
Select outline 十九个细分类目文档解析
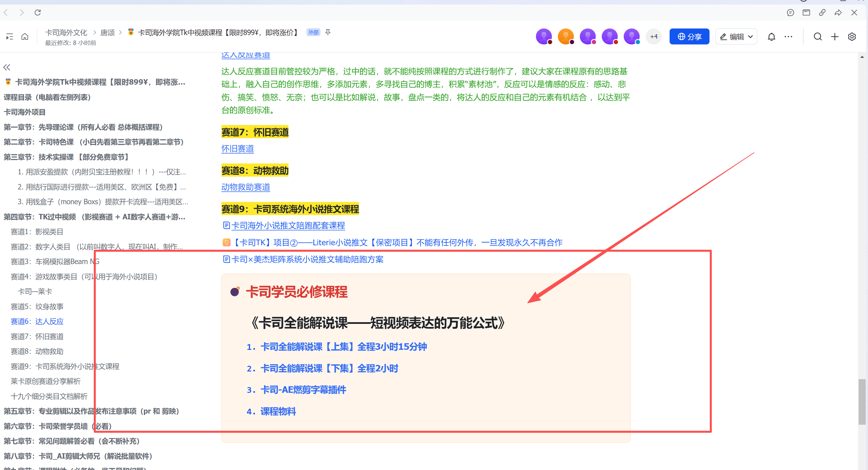click(49, 396)
